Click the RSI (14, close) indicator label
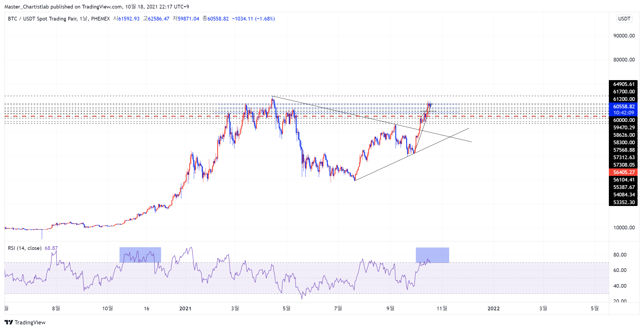 click(x=24, y=248)
